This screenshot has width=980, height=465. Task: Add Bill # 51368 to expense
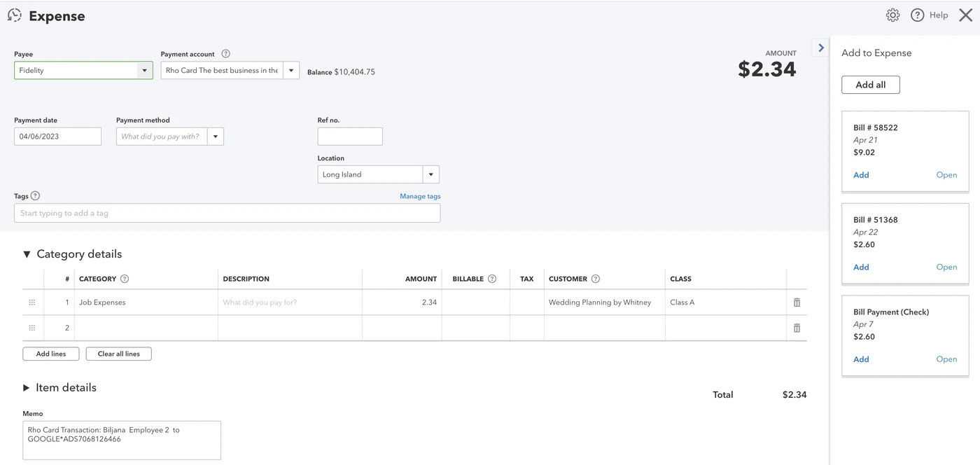click(x=861, y=268)
